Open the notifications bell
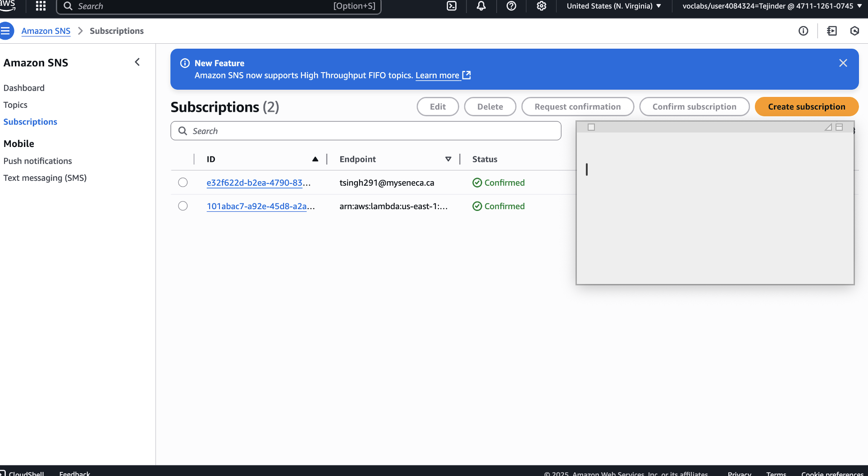868x476 pixels. coord(481,6)
